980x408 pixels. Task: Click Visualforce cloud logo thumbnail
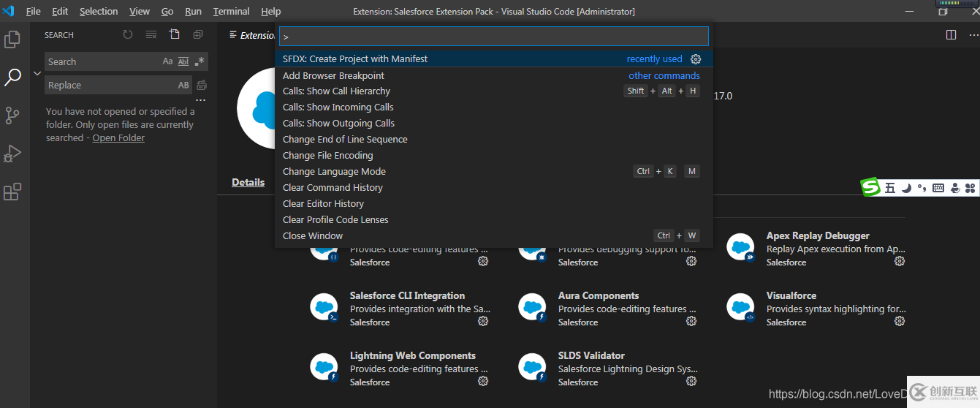(x=740, y=308)
